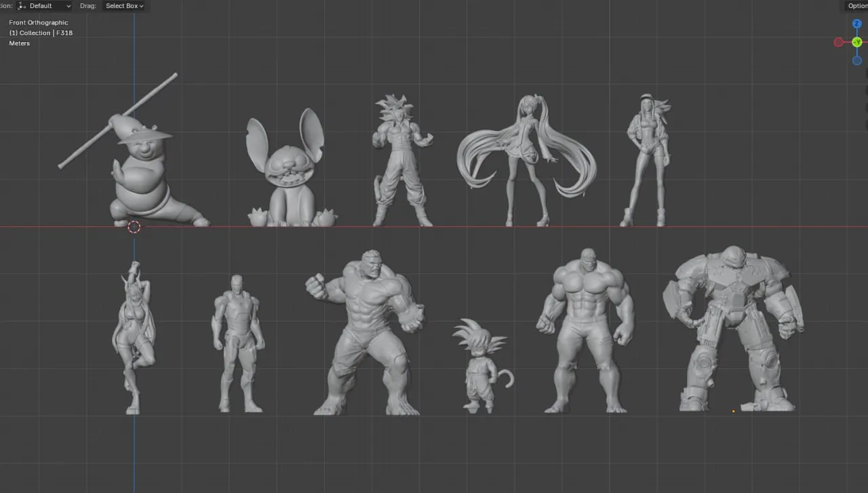Click the blue Z axis on the navigation gizmo
The width and height of the screenshot is (868, 493).
857,24
